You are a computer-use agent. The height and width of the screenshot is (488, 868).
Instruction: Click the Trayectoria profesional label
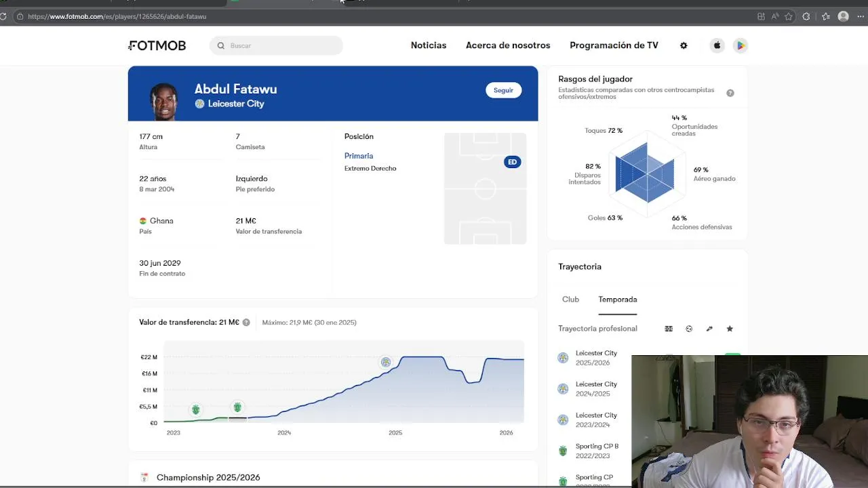point(597,329)
